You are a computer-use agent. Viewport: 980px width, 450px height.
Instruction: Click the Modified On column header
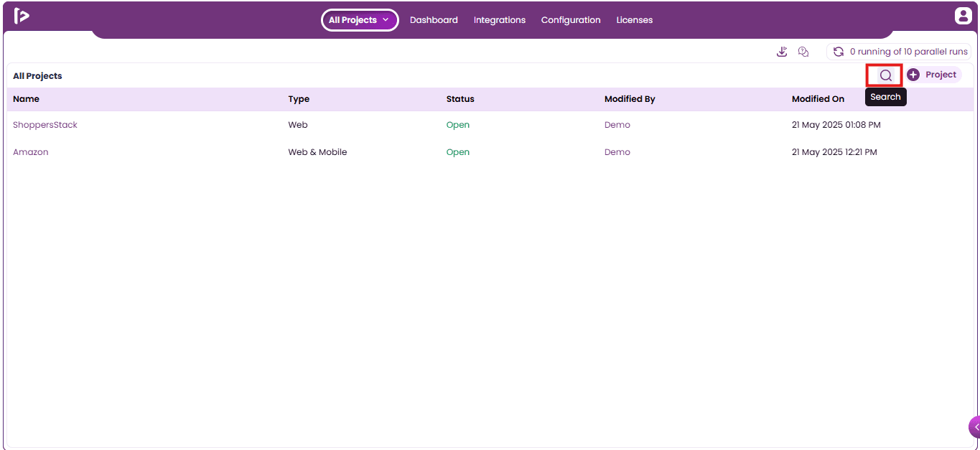(818, 99)
